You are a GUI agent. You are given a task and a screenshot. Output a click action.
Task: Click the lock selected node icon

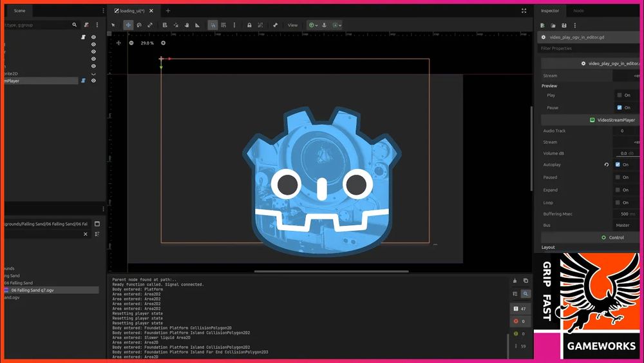pos(249,25)
